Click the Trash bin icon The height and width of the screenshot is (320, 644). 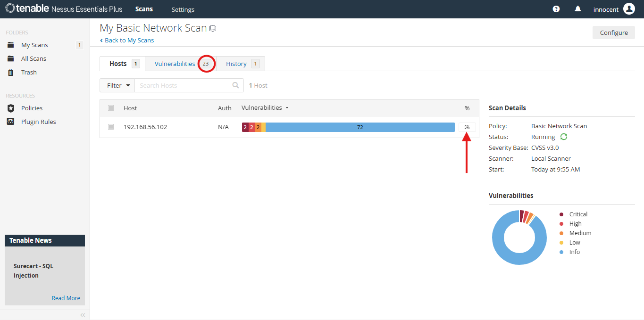pos(10,73)
